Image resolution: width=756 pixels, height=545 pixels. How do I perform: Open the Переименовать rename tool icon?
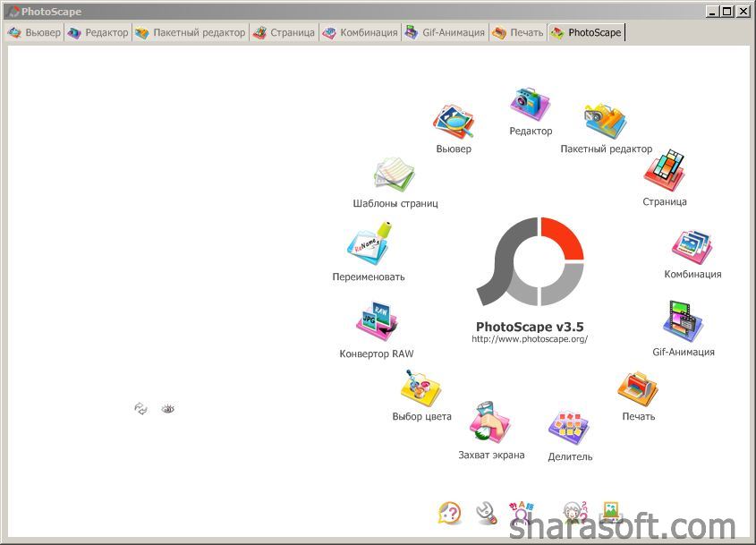coord(370,243)
